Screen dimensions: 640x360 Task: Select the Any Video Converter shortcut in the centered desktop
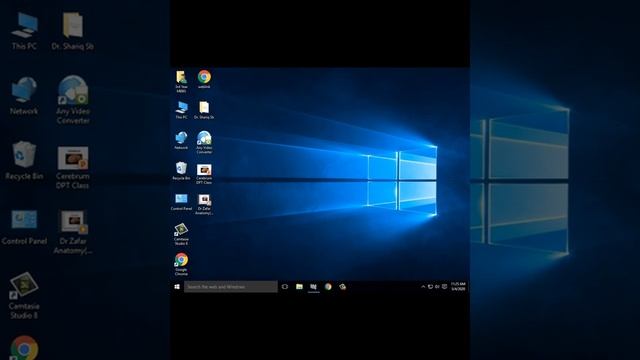click(x=204, y=142)
